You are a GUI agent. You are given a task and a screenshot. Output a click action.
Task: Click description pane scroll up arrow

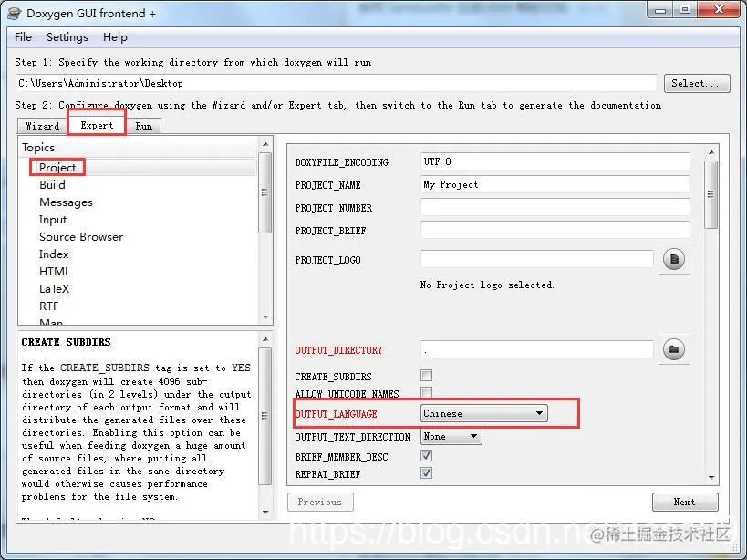point(265,339)
